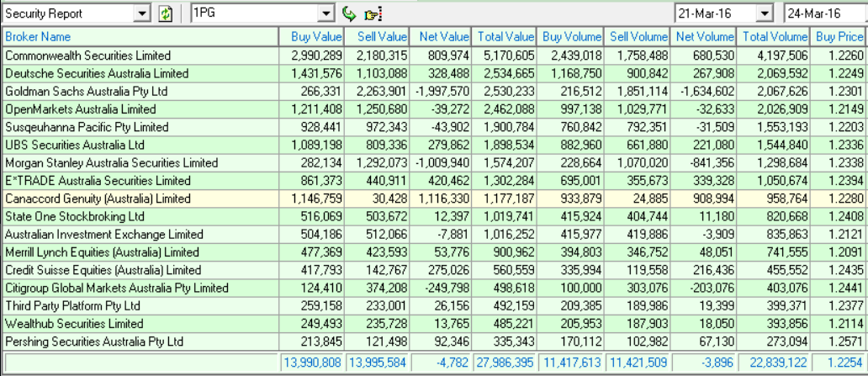Click total buy value 13,990,808
Screen dimensions: 868x376
point(312,363)
